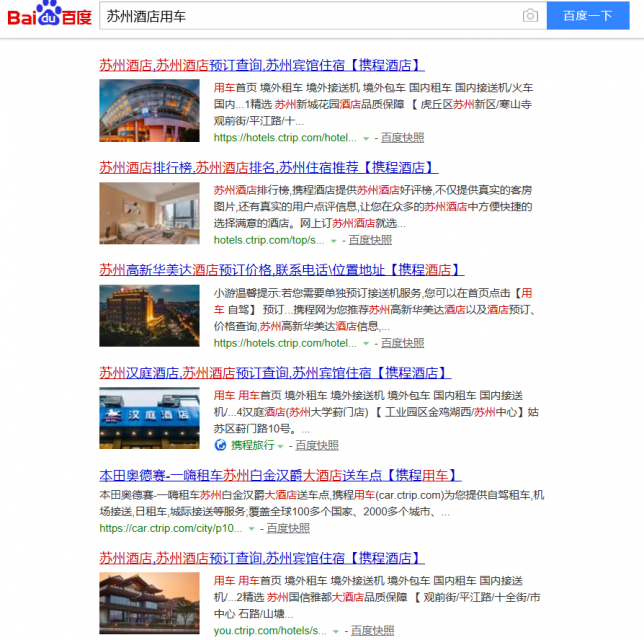Click the blue 携程旅行 source icon
644x640 pixels.
[x=220, y=445]
